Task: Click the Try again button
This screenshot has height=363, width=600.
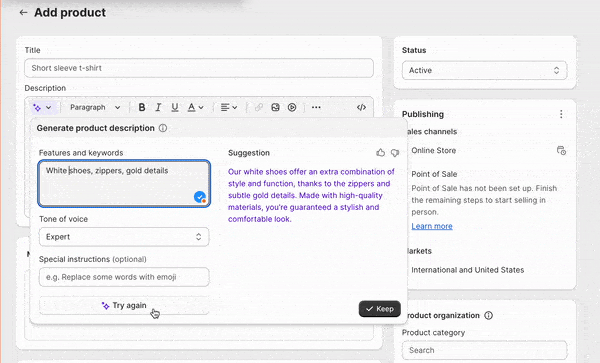Action: pos(124,306)
